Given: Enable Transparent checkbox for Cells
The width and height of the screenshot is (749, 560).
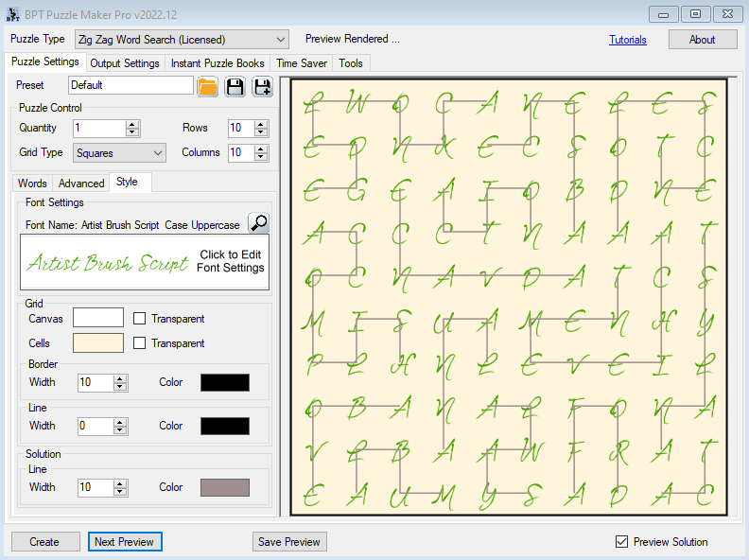Looking at the screenshot, I should click(140, 343).
